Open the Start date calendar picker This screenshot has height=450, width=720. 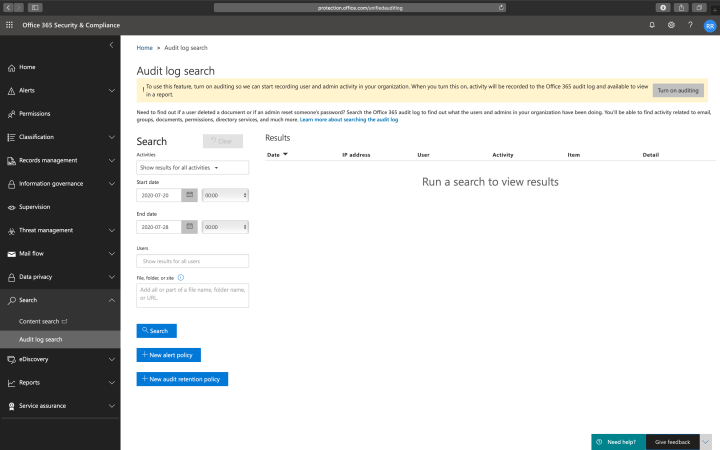(189, 195)
